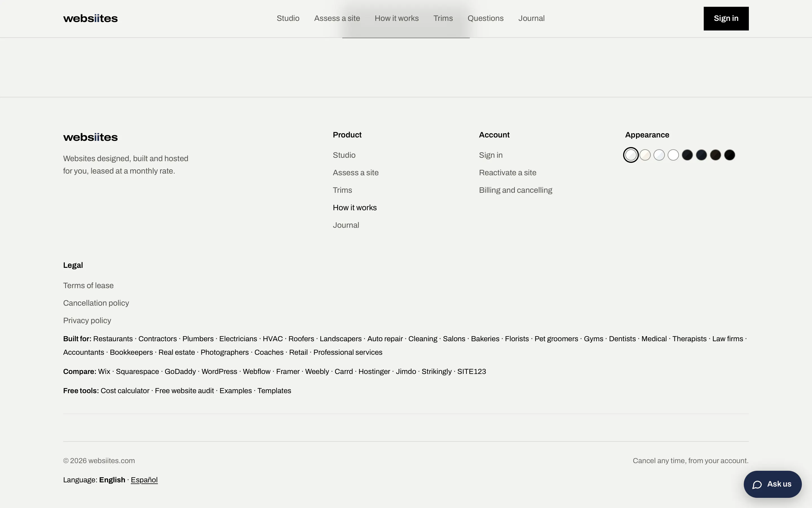The width and height of the screenshot is (812, 508).
Task: Open the Real estate link
Action: [176, 352]
